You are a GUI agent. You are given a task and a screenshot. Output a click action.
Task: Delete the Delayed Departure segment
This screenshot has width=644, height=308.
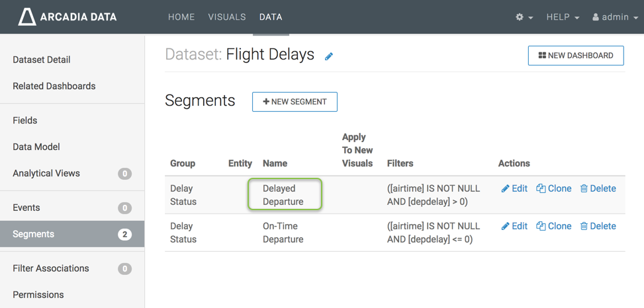pyautogui.click(x=598, y=188)
